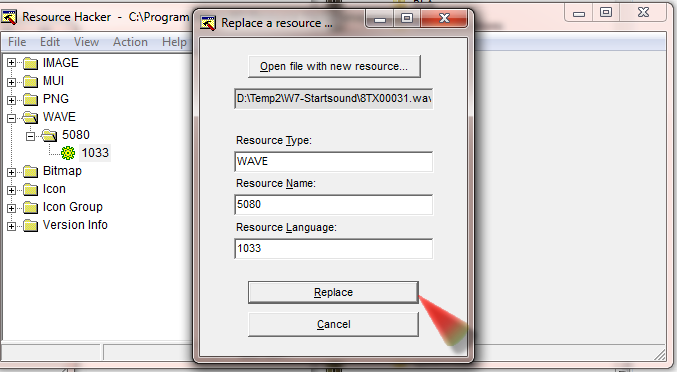Open the View menu
Image resolution: width=677 pixels, height=372 pixels.
click(86, 42)
